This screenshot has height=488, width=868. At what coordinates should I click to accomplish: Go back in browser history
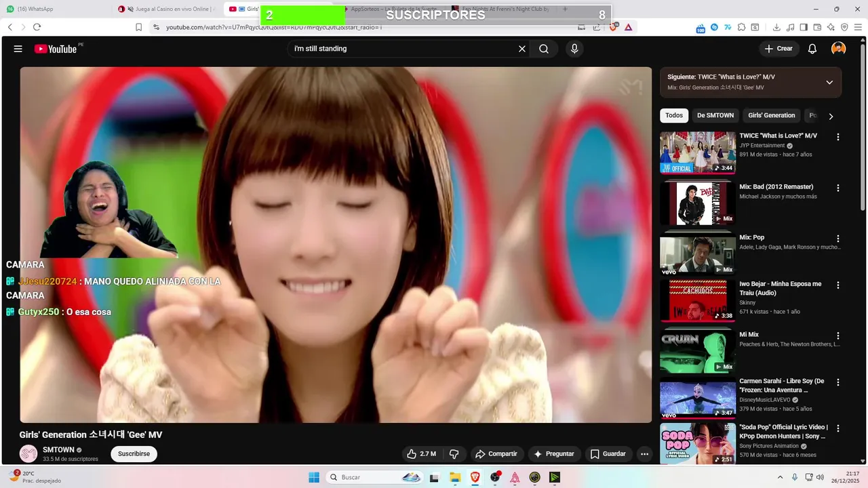pos(10,27)
